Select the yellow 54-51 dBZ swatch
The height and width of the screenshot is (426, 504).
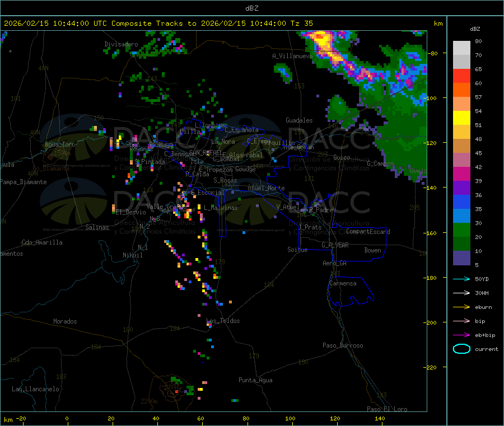point(461,118)
